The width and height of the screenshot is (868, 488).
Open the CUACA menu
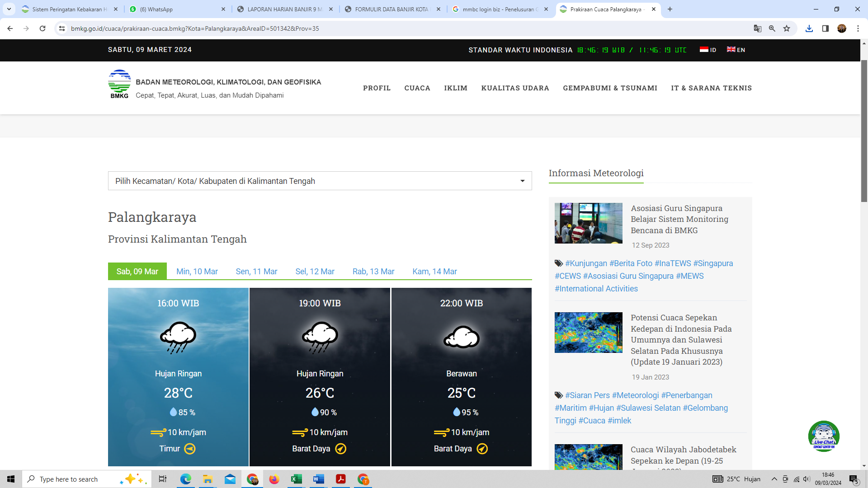[417, 88]
